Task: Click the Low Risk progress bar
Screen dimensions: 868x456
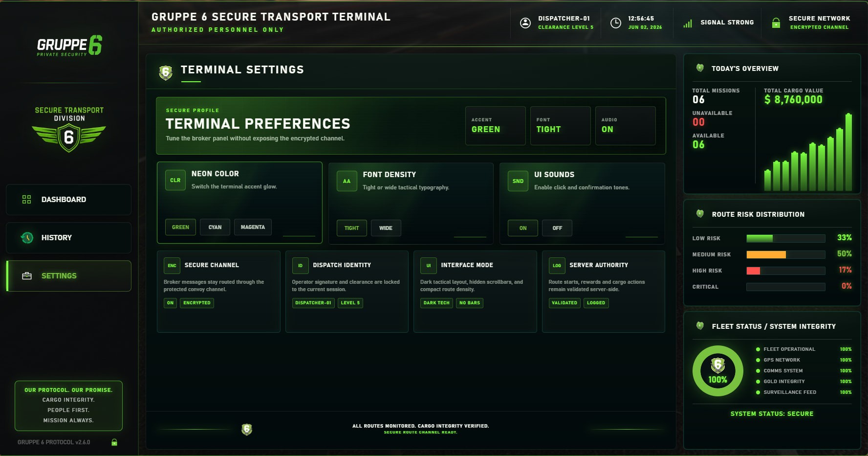Action: coord(786,238)
